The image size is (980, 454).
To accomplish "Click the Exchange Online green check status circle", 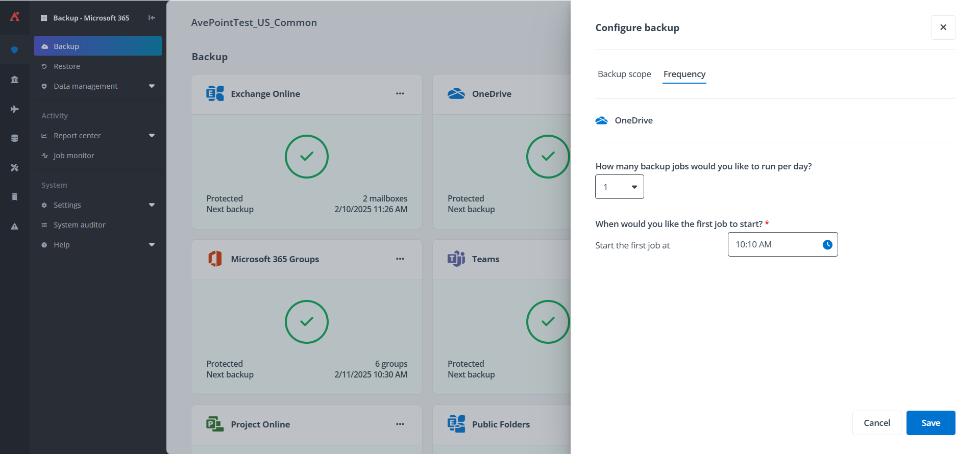I will (x=307, y=157).
